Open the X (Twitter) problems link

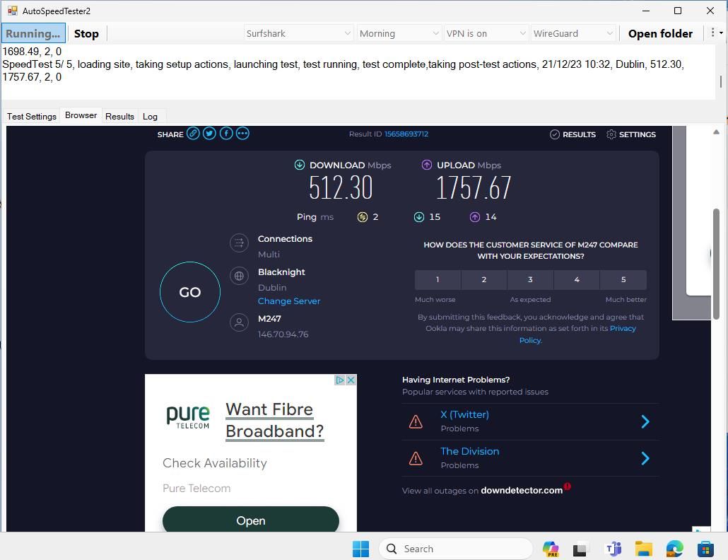[x=465, y=414]
